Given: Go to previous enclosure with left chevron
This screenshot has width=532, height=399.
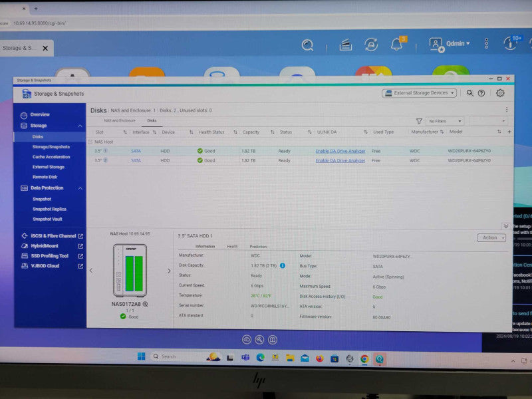Looking at the screenshot, I should pyautogui.click(x=91, y=271).
